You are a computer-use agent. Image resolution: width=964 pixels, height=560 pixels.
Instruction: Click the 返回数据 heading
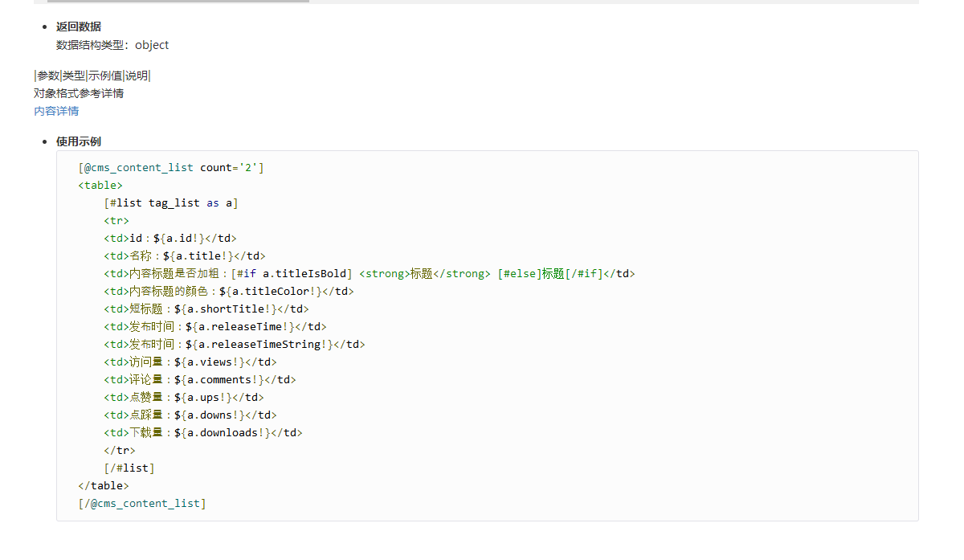tap(79, 27)
